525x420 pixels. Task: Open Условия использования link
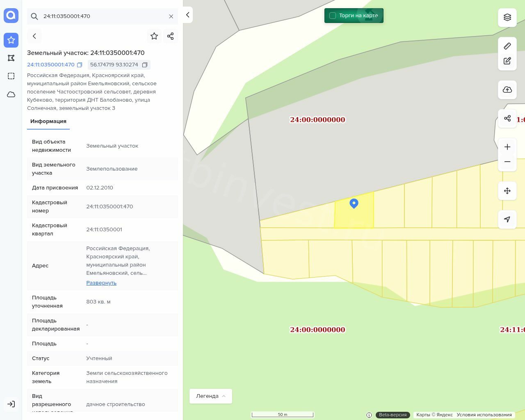484,415
